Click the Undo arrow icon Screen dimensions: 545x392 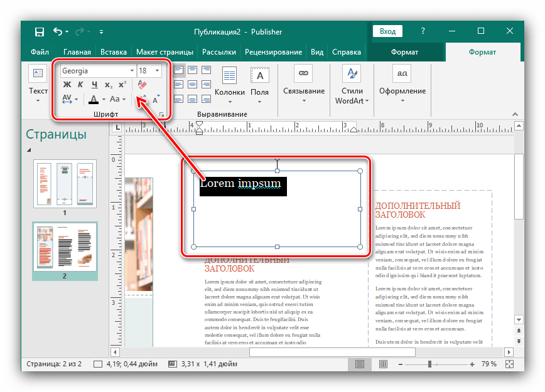58,31
